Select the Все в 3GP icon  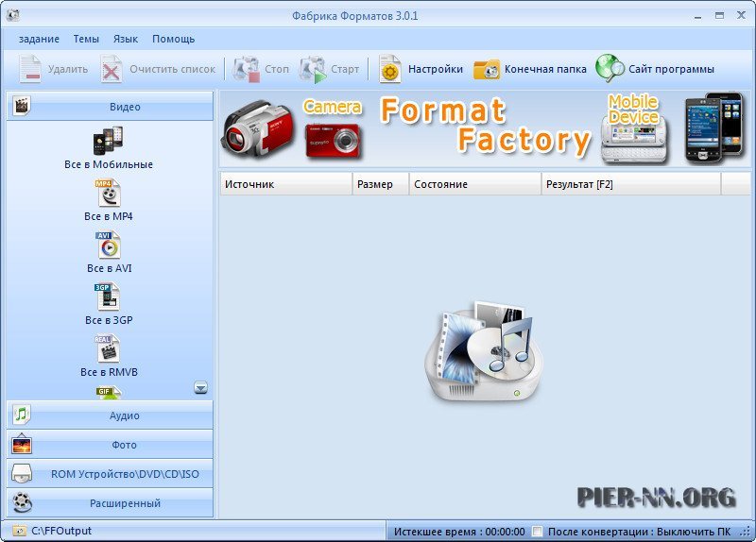tap(107, 296)
